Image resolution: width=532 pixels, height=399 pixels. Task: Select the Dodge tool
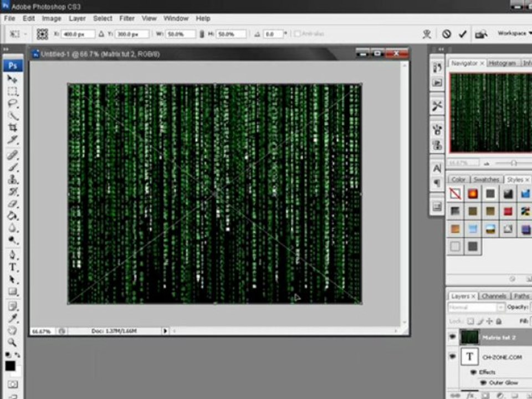(13, 240)
